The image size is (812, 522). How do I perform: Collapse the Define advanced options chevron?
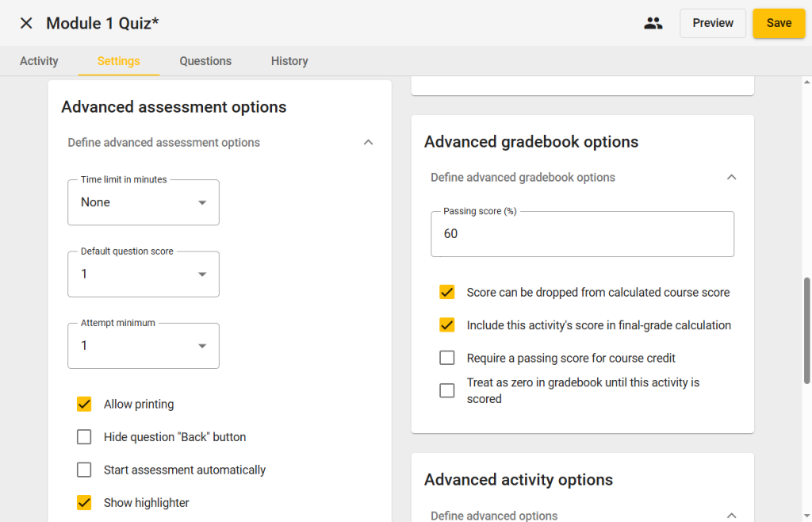click(731, 516)
